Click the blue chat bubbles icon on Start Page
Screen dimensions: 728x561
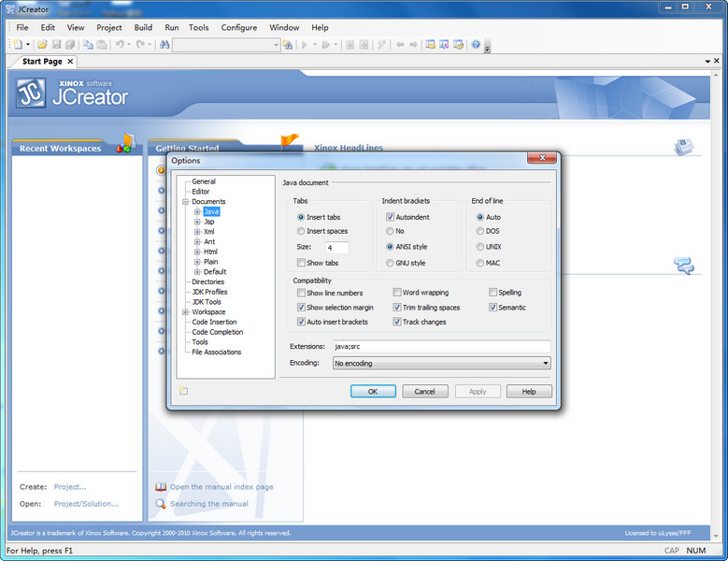tap(684, 266)
